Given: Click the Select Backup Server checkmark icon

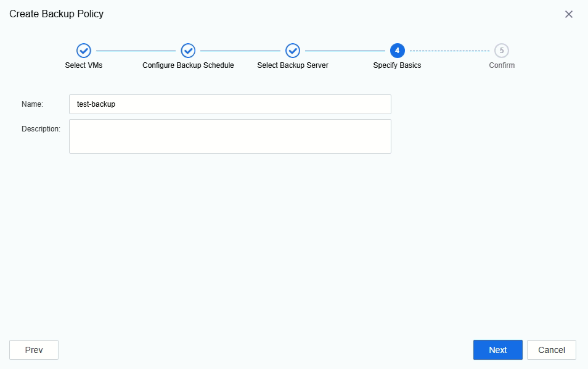Looking at the screenshot, I should pyautogui.click(x=293, y=51).
